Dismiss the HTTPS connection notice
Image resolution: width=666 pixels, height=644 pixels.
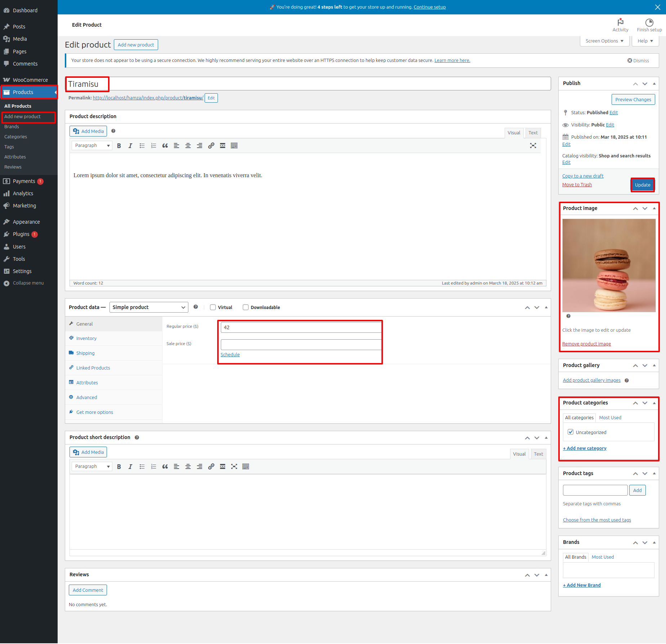[638, 61]
